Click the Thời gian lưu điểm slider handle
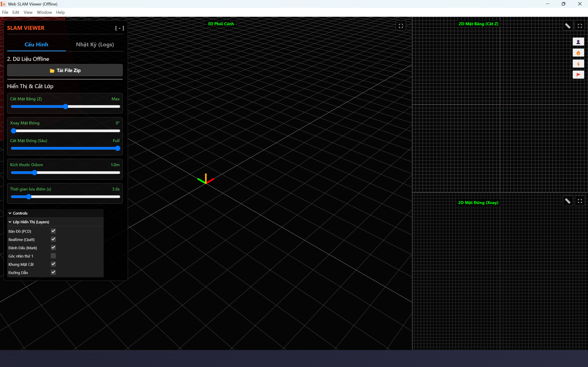Screen dimensions: 588x367 pos(29,197)
